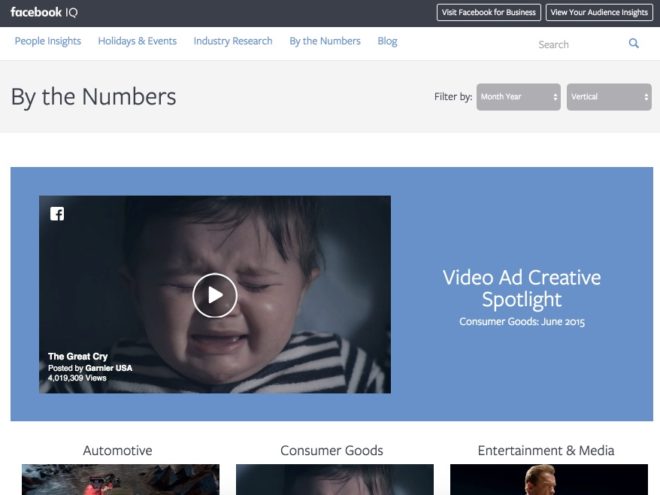Screen dimensions: 660x495
Task: Click the facebook IQ logo
Action: click(x=44, y=12)
